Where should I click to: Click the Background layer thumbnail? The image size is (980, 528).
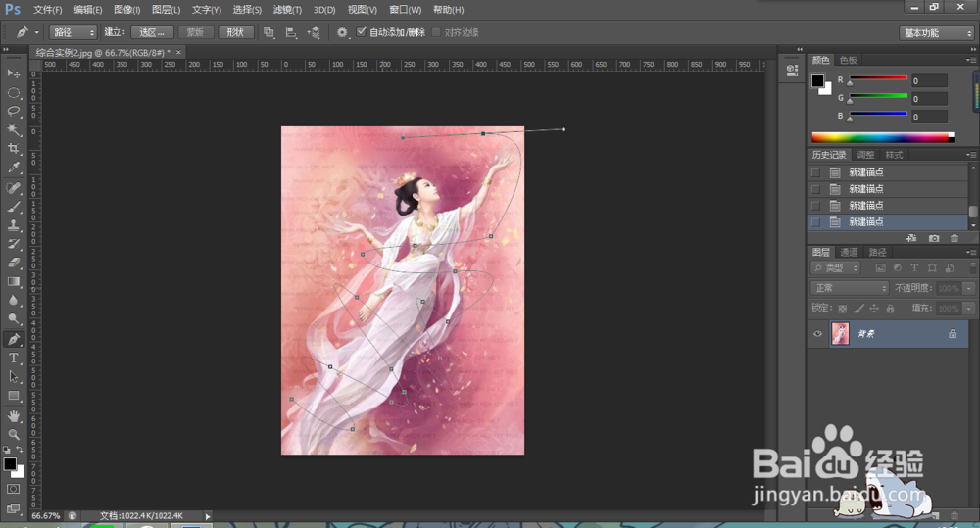[x=840, y=334]
